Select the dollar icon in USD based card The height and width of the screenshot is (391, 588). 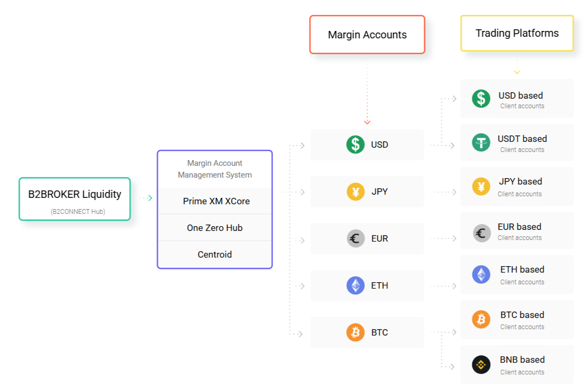[x=481, y=99]
